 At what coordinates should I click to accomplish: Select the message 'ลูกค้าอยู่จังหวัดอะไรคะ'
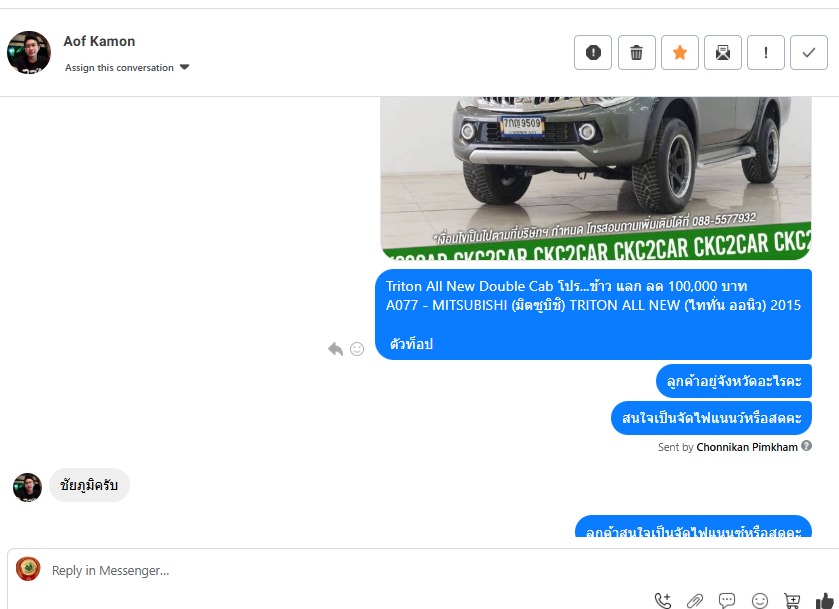tap(734, 381)
